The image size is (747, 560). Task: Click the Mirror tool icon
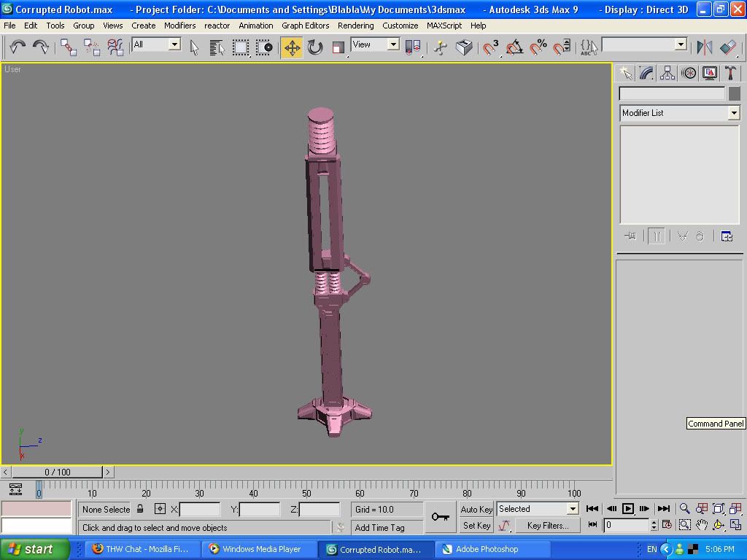pos(705,47)
